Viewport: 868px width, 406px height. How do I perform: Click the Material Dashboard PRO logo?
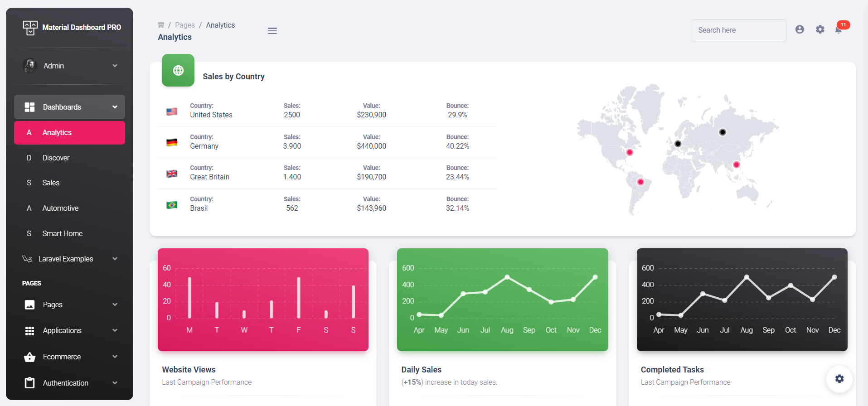click(73, 28)
